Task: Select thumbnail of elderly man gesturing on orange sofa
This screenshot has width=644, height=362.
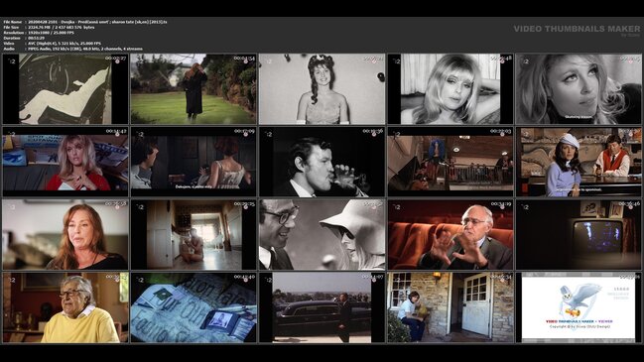Action: (451, 235)
